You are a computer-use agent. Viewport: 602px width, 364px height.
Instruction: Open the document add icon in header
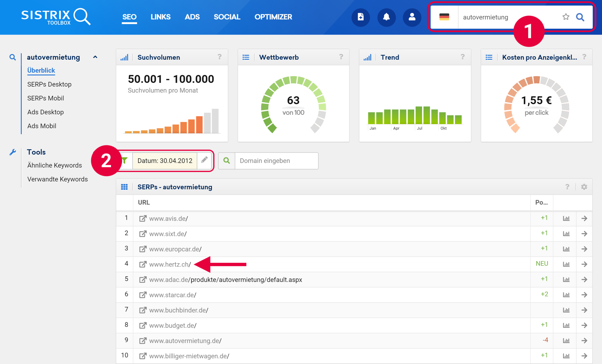360,17
